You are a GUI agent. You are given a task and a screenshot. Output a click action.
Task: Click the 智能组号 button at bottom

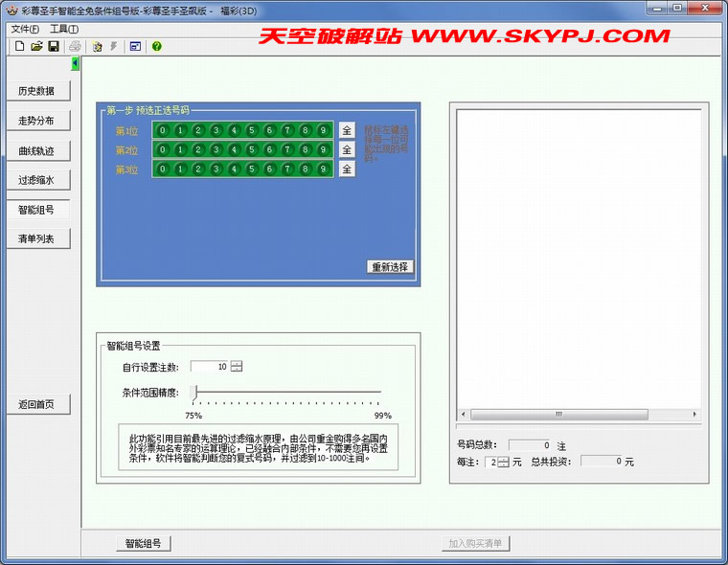pyautogui.click(x=144, y=543)
